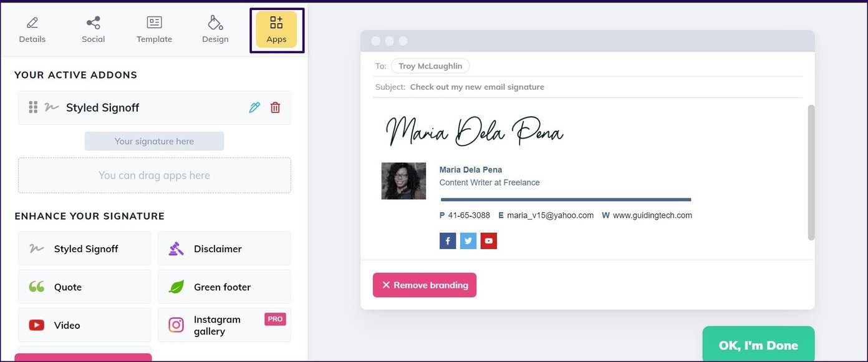Image resolution: width=868 pixels, height=362 pixels.
Task: Edit the Styled Signoff addon with pencil icon
Action: (x=254, y=107)
